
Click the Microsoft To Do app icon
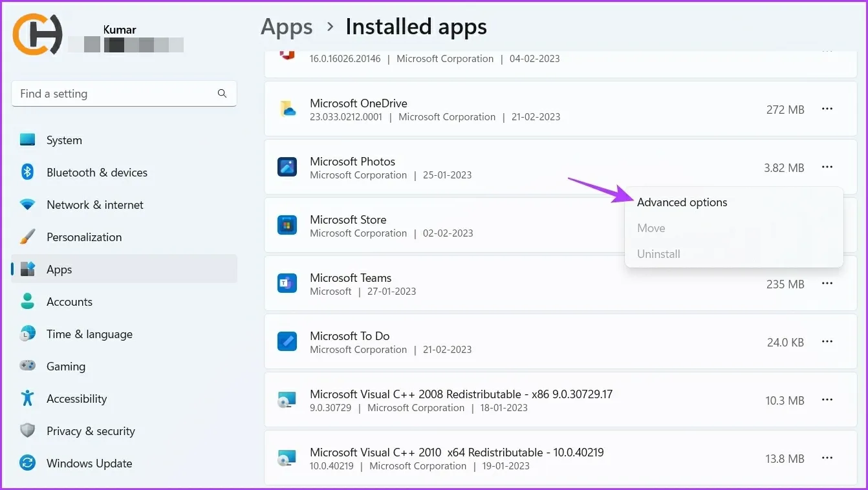pos(287,342)
